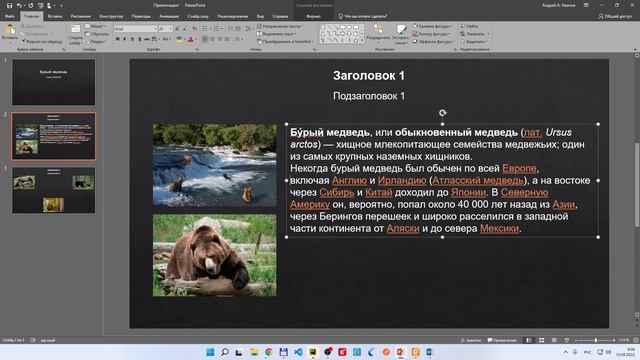Increase list indent level

238,29
